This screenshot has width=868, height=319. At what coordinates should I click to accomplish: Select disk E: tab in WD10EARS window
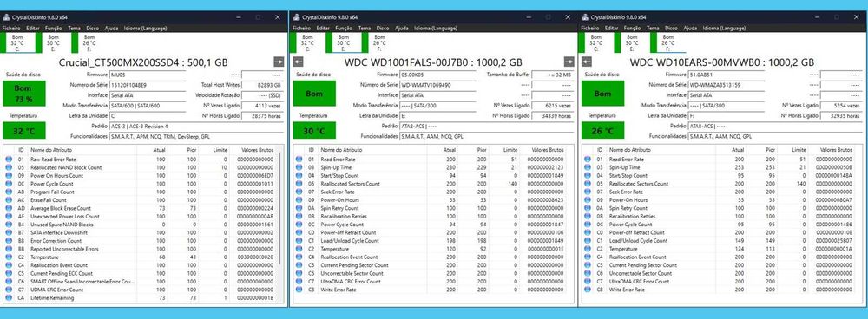point(632,43)
